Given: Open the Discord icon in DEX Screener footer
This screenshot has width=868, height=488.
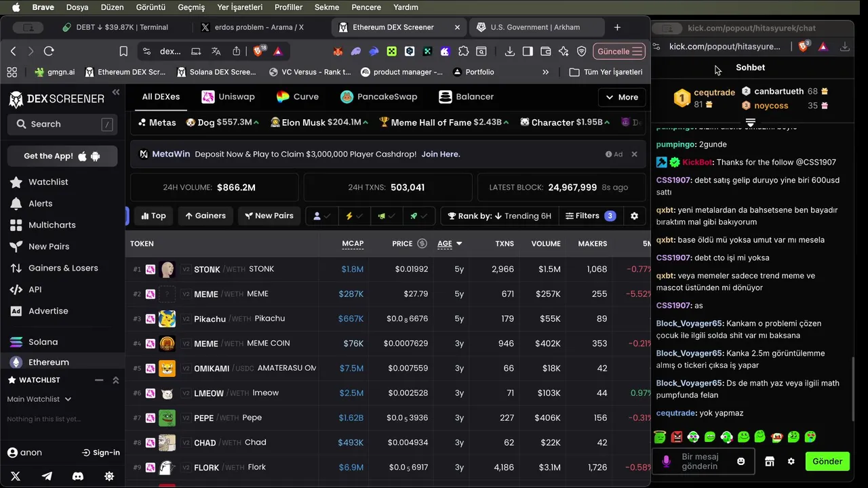Looking at the screenshot, I should pos(78,476).
